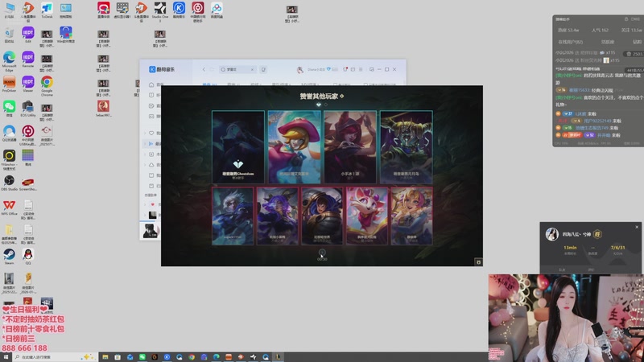The height and width of the screenshot is (362, 644).
Task: Honor the red-hooded teammate card
Action: [x=350, y=146]
